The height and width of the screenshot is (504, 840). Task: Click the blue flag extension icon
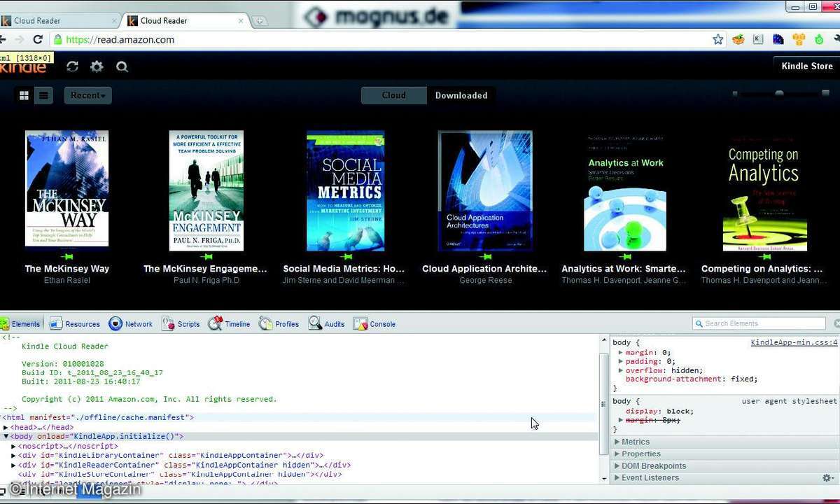pyautogui.click(x=778, y=40)
